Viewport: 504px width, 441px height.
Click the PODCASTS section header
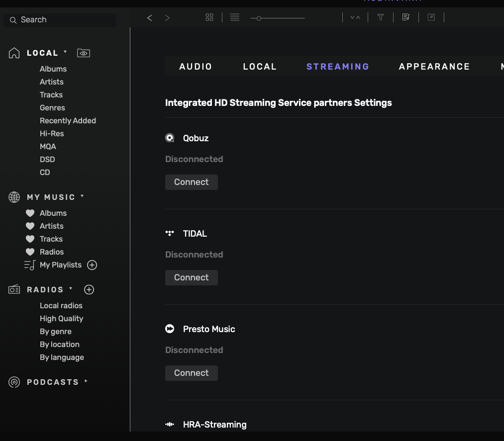(53, 382)
